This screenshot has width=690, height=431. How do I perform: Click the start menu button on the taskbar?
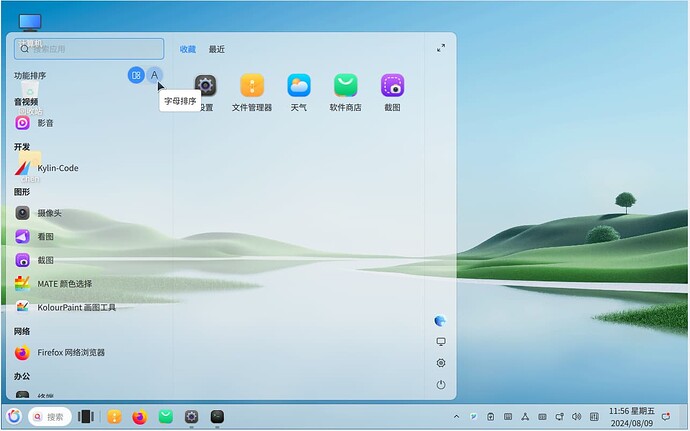point(14,416)
